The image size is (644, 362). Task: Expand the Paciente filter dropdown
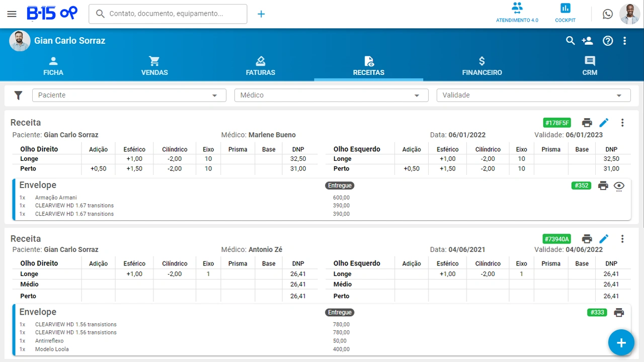[129, 95]
